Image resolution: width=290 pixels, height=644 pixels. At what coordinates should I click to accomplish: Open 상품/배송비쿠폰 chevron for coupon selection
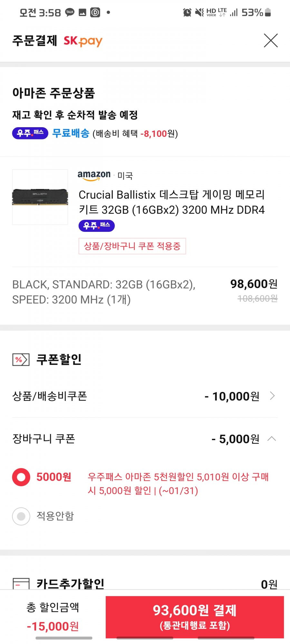(x=272, y=396)
